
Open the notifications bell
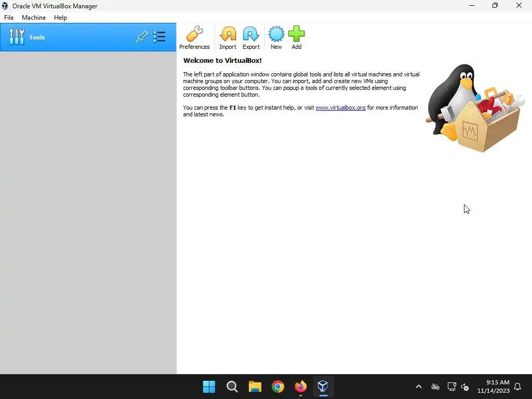(517, 387)
